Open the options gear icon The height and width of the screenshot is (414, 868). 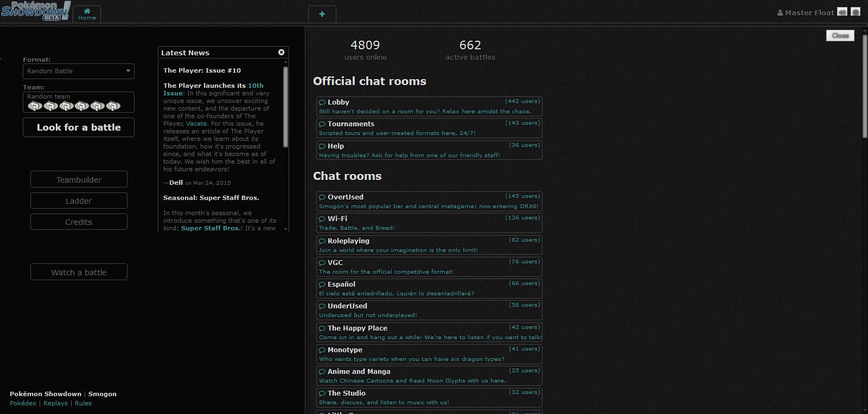(x=856, y=12)
